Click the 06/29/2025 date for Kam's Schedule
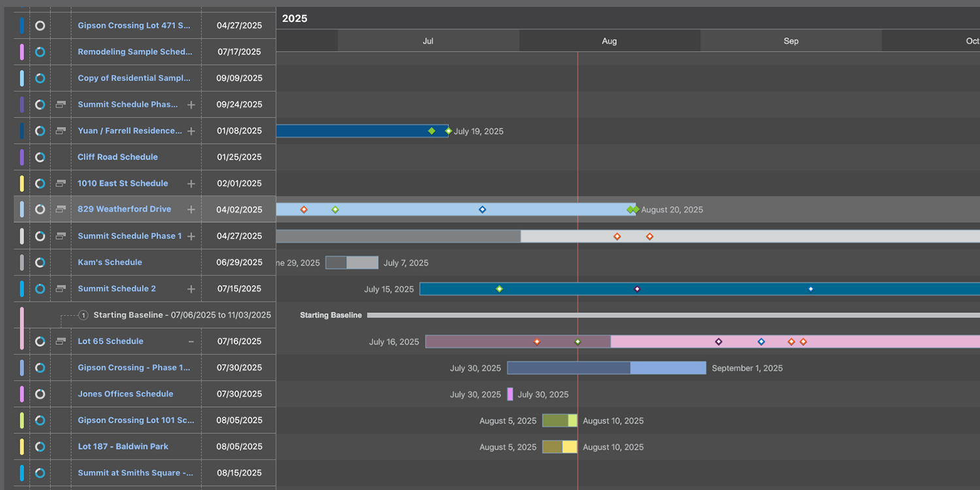The image size is (980, 490). (x=239, y=262)
